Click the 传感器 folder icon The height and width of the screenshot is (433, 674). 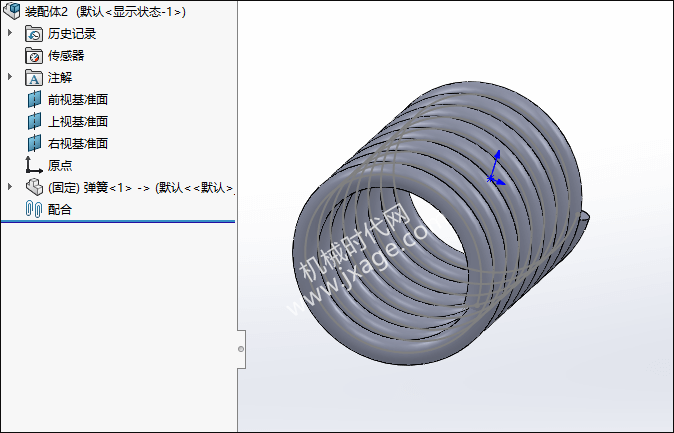click(34, 55)
